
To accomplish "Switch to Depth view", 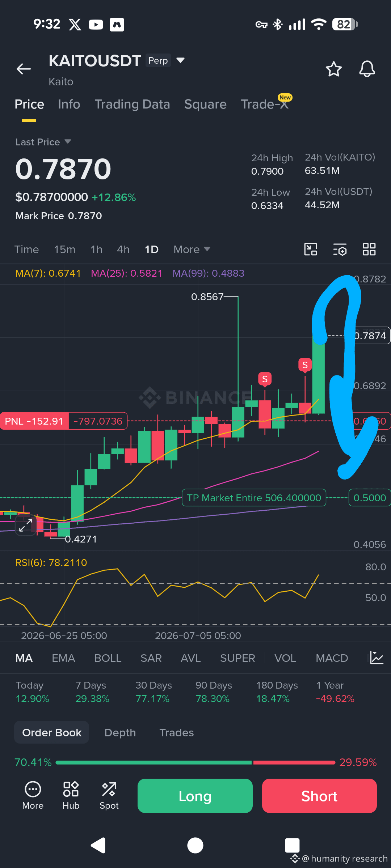I will 120,732.
